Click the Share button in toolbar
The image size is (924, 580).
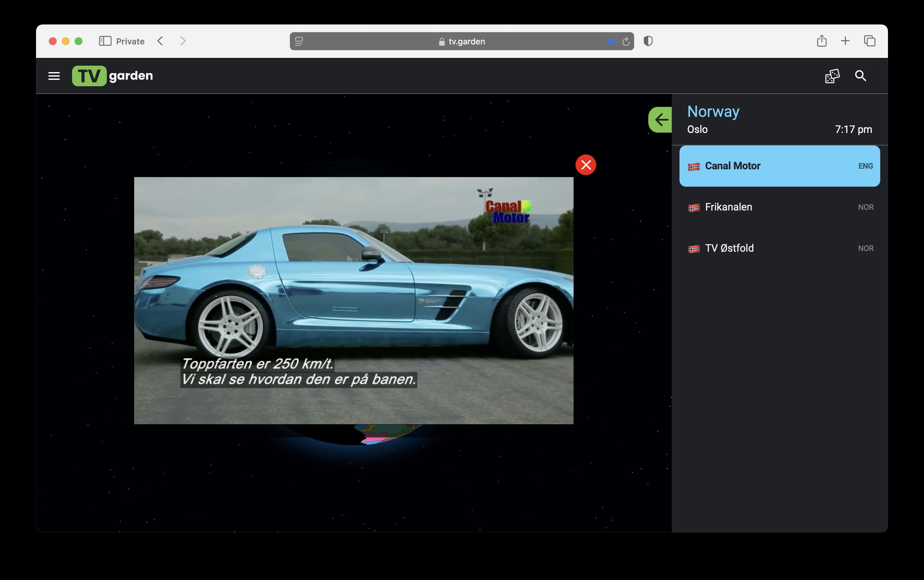[x=821, y=41]
